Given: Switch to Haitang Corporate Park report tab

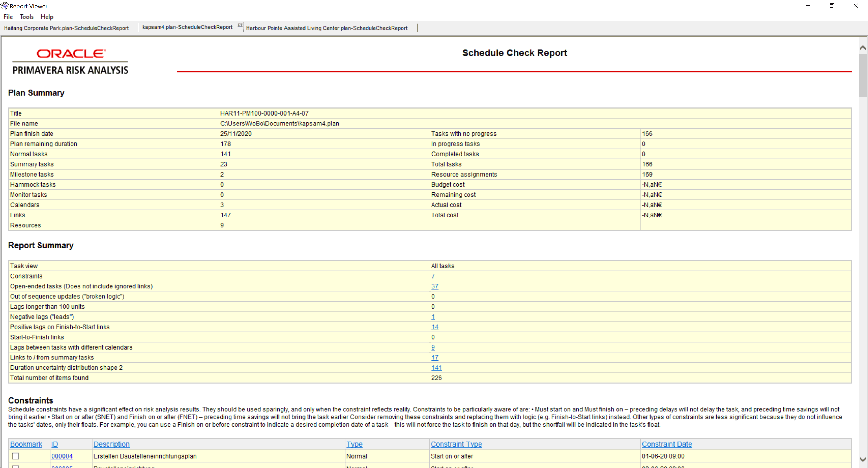Looking at the screenshot, I should point(66,28).
